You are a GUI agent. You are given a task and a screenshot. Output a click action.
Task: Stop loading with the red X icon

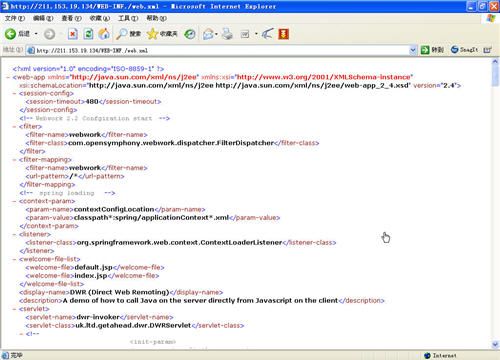[73, 34]
